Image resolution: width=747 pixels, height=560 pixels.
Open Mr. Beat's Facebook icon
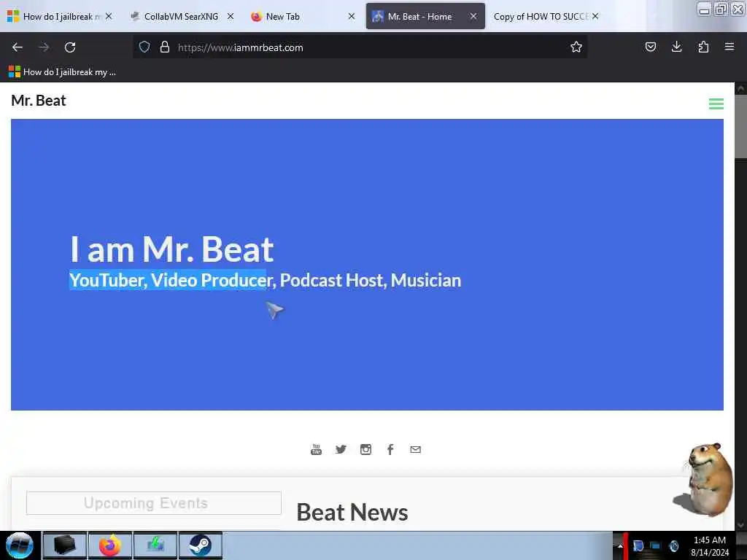click(x=390, y=449)
